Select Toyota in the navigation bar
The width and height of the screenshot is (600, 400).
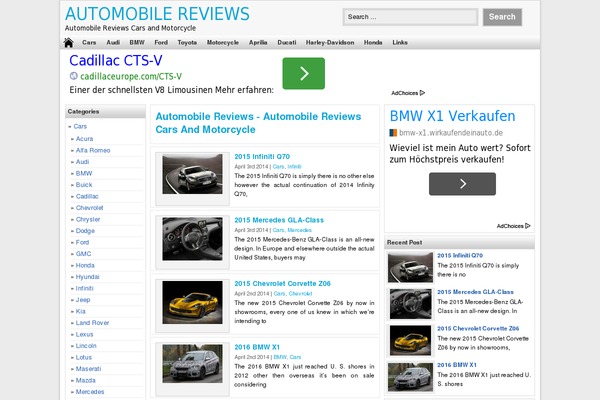click(187, 42)
